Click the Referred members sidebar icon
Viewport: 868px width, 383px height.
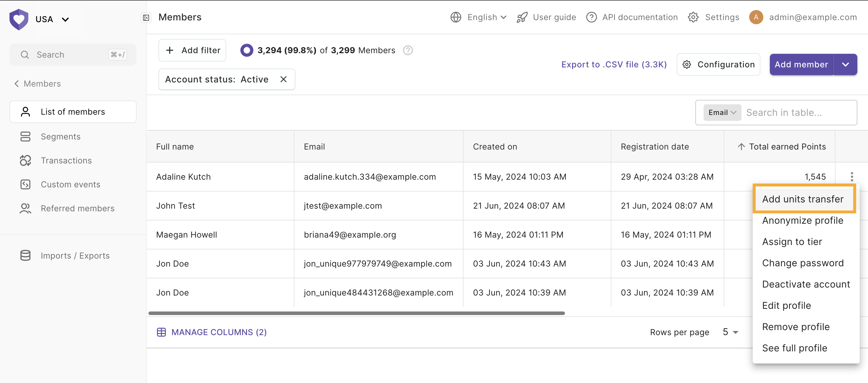pyautogui.click(x=25, y=208)
